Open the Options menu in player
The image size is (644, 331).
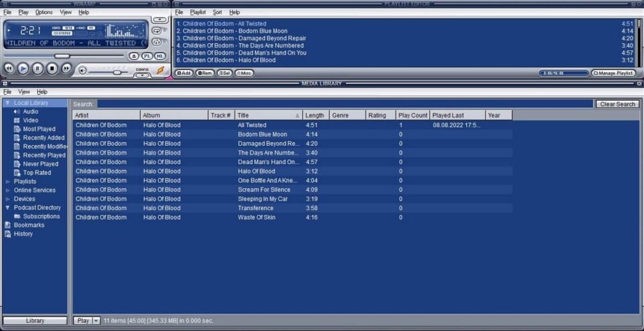tap(44, 12)
